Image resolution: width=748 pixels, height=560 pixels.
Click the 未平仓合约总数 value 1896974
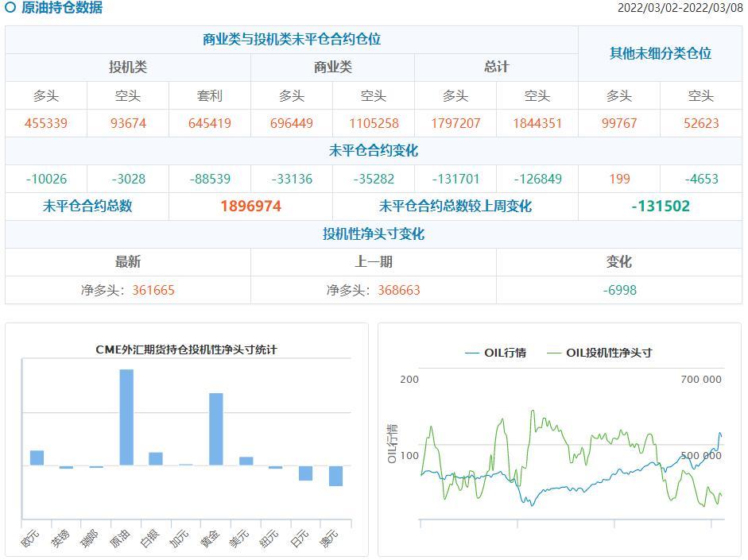click(250, 207)
